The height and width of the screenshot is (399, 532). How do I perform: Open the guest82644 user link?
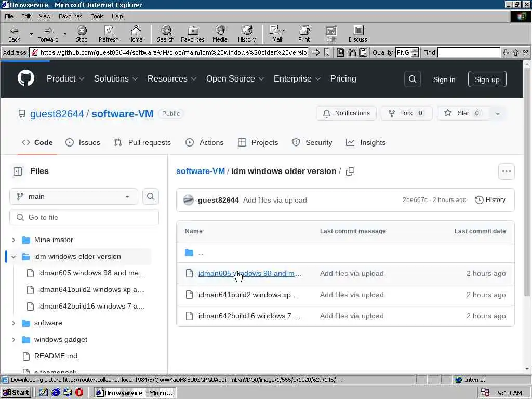[57, 114]
